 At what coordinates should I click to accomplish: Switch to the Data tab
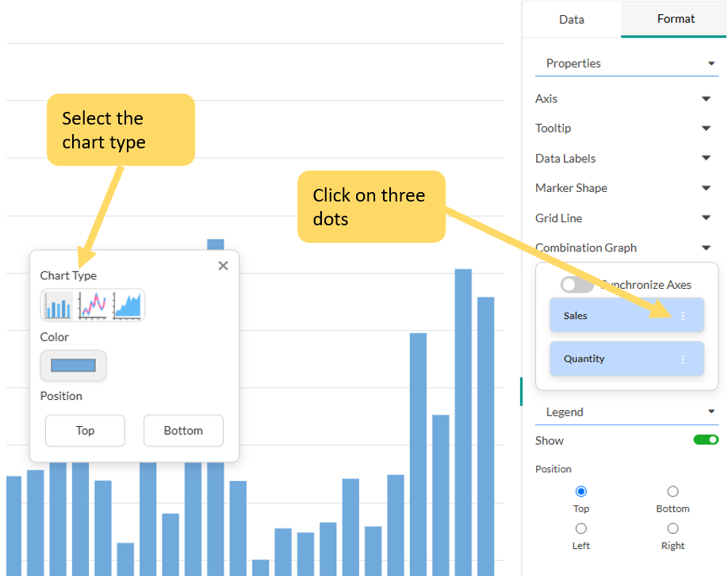tap(571, 19)
